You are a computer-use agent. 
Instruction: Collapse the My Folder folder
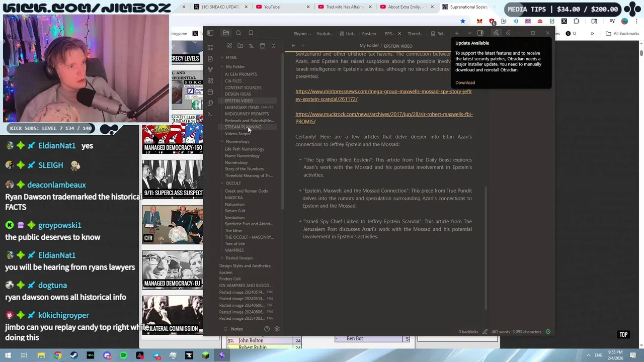pos(222,66)
